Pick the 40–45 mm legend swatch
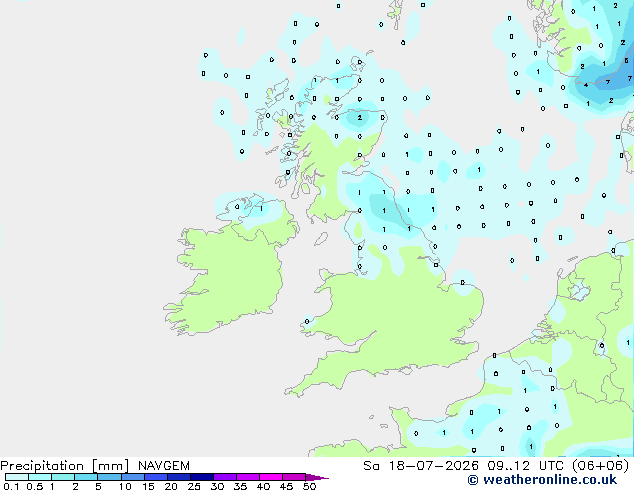The image size is (634, 490). [x=271, y=477]
